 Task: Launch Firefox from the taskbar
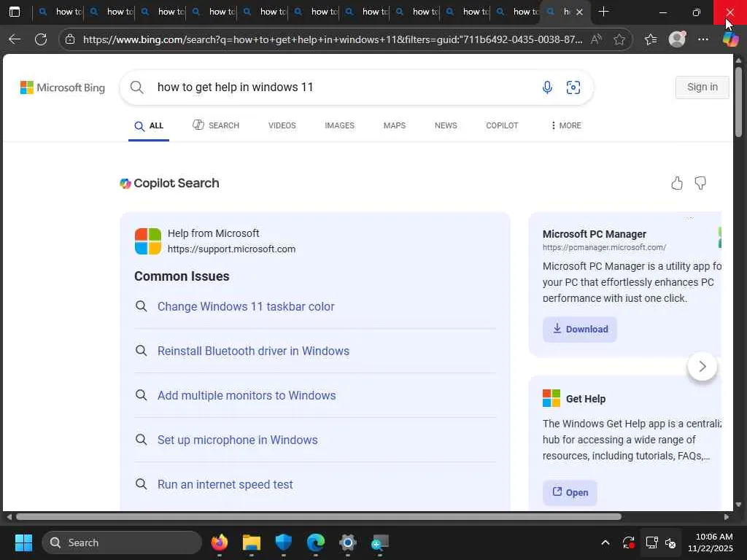click(x=219, y=542)
